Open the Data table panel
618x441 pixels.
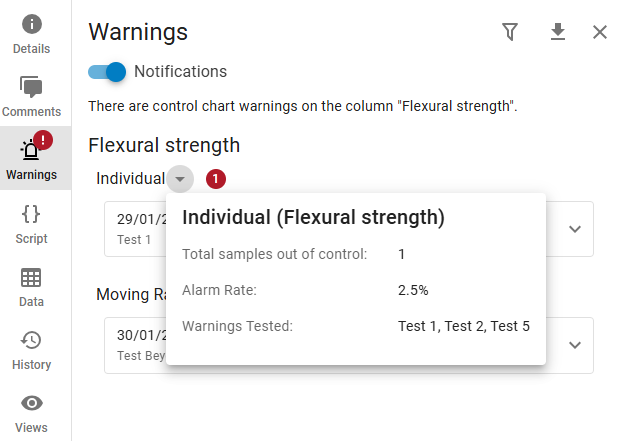point(32,285)
